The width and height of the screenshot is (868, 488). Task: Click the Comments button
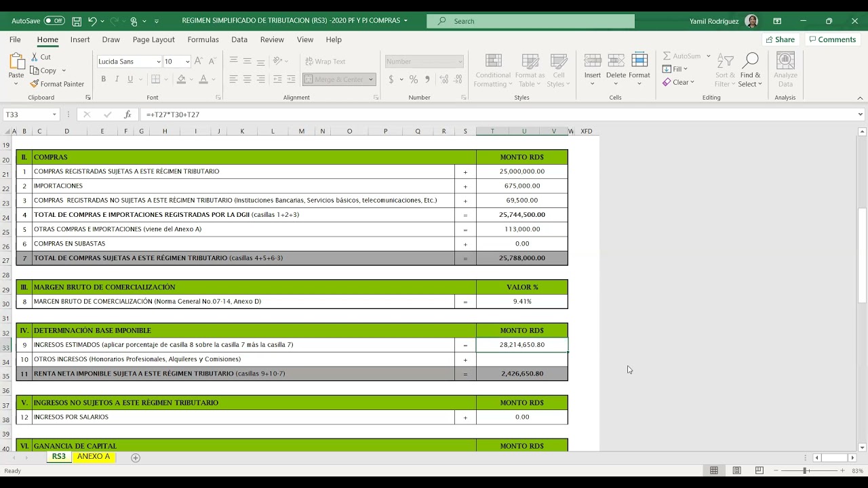point(832,39)
